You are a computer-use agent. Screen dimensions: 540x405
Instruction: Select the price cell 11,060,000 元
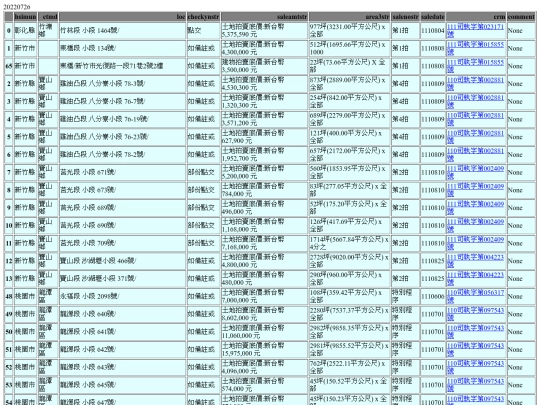tap(264, 332)
